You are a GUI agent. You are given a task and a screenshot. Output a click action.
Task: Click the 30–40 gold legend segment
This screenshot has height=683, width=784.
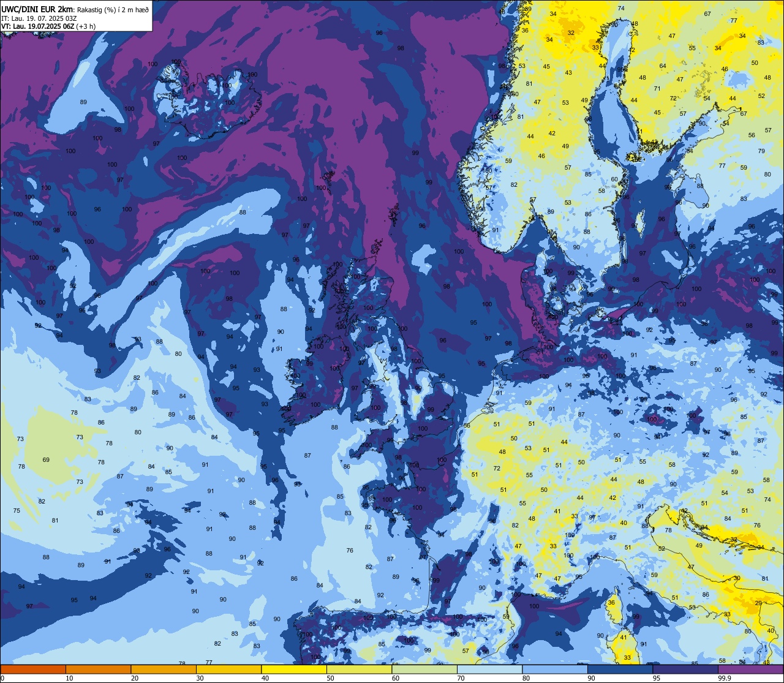[228, 669]
